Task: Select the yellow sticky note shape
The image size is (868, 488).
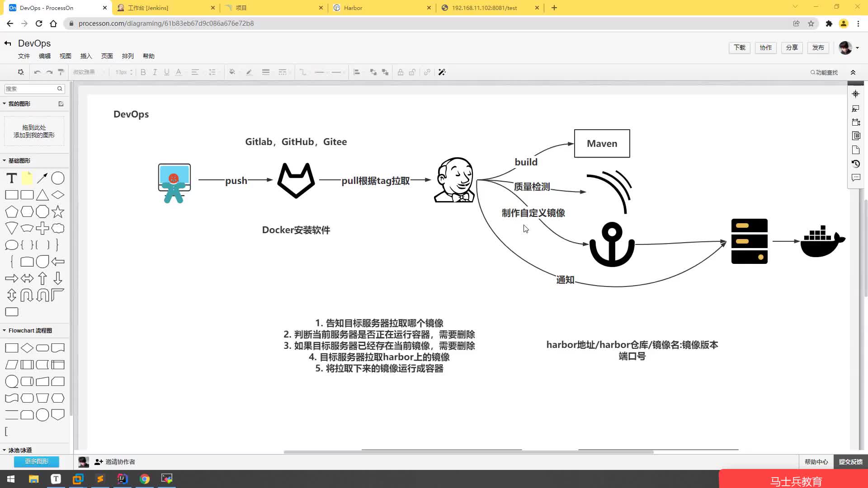Action: [27, 178]
